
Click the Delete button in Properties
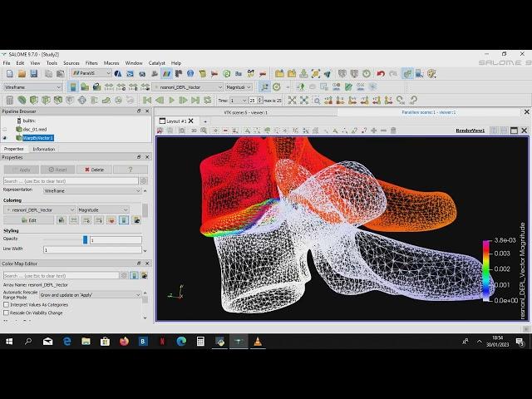[93, 169]
